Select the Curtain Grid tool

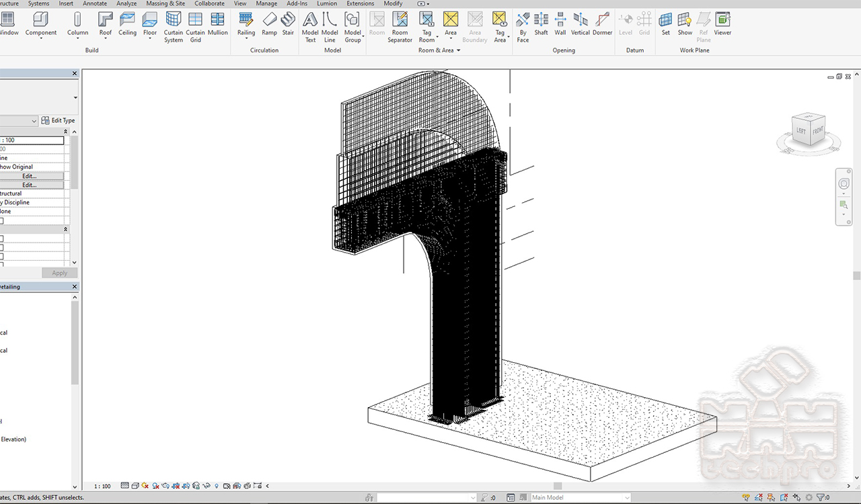pyautogui.click(x=195, y=28)
